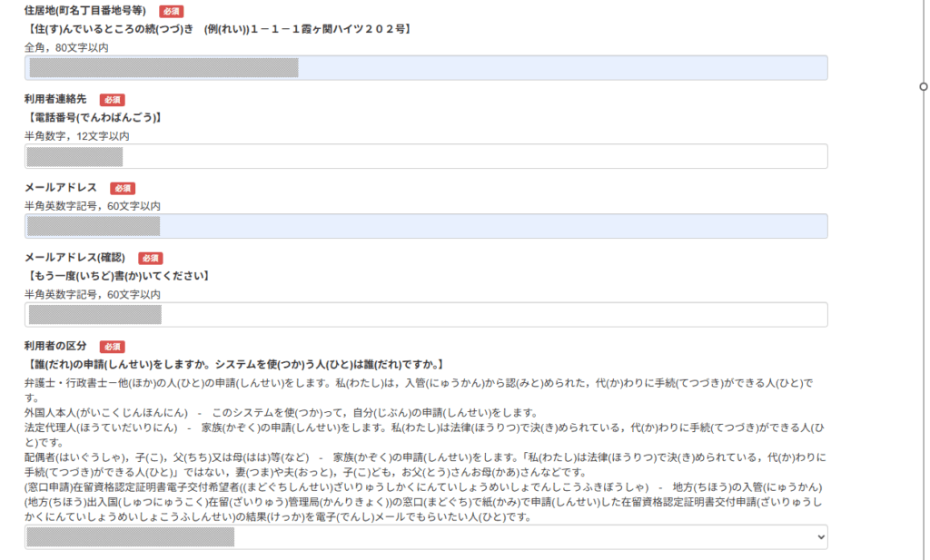Click the 住居地(町名丁目番地号等) field label
This screenshot has width=930, height=560.
point(85,12)
